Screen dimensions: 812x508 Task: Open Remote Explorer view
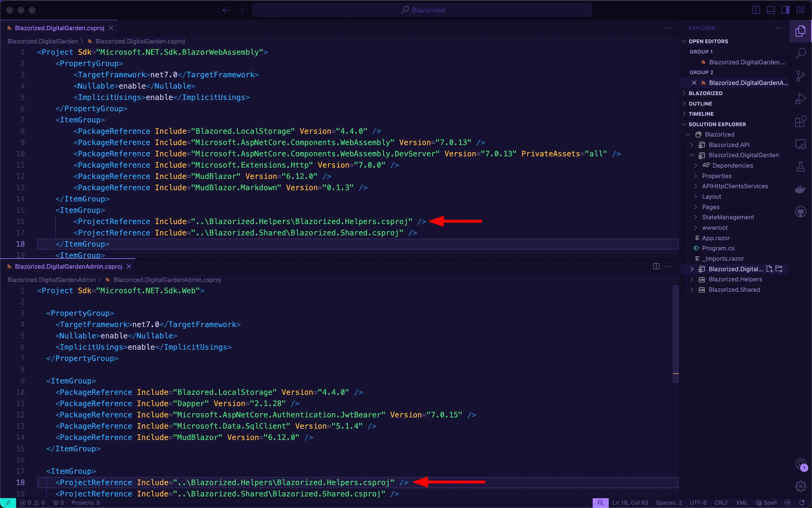pyautogui.click(x=801, y=144)
